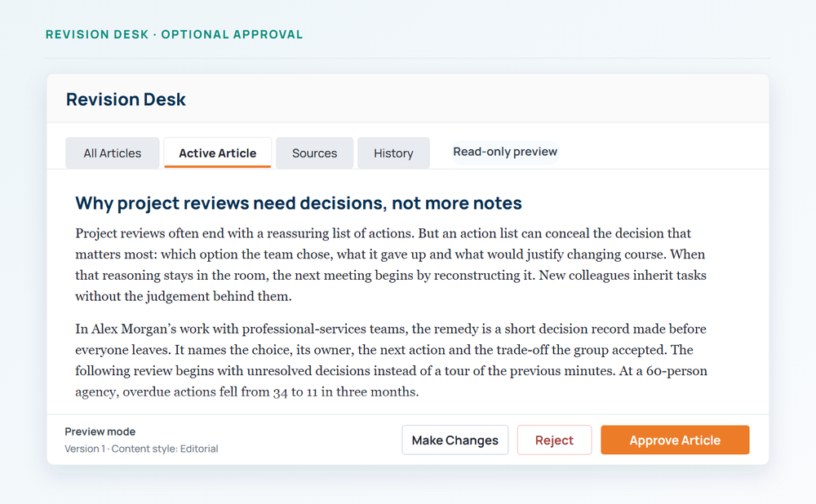Click the 'Preview mode' label

(100, 431)
